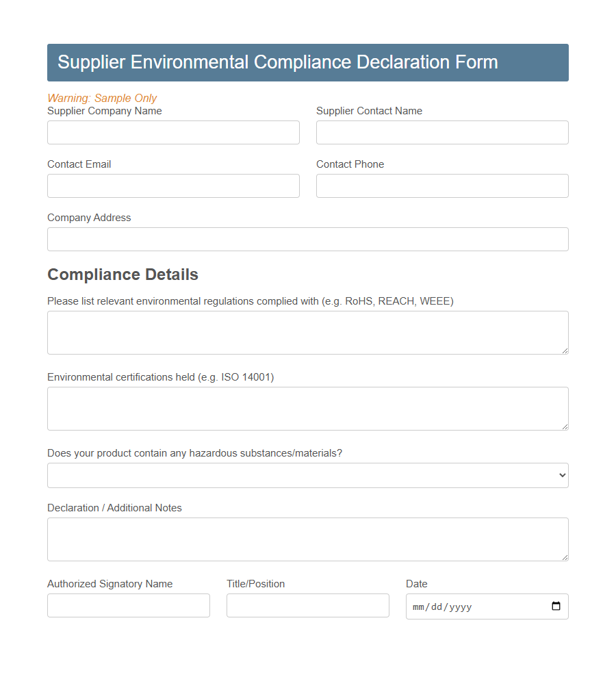Click the Warning: Sample Only text
Viewport: 616px width, 677px height.
102,98
